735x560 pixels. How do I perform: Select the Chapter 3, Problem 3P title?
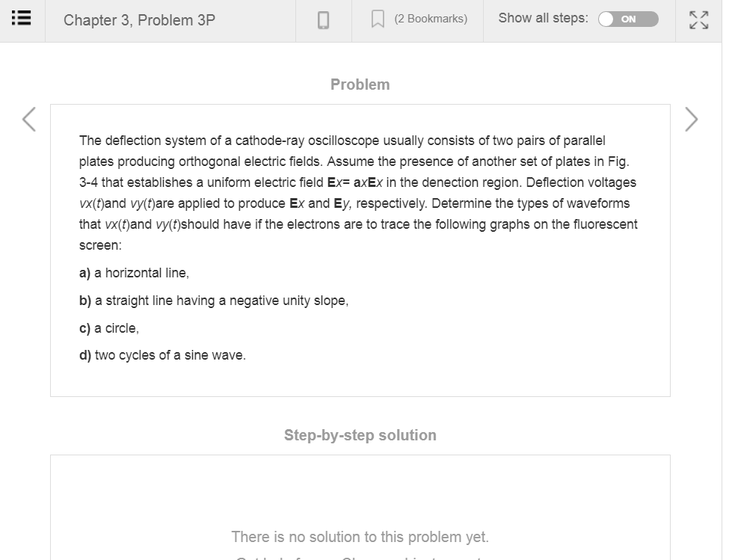[138, 19]
